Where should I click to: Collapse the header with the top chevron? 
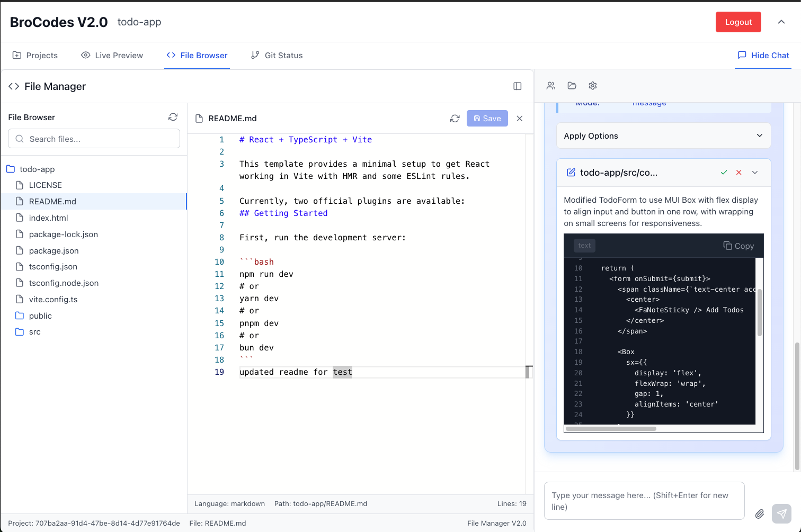pos(781,22)
